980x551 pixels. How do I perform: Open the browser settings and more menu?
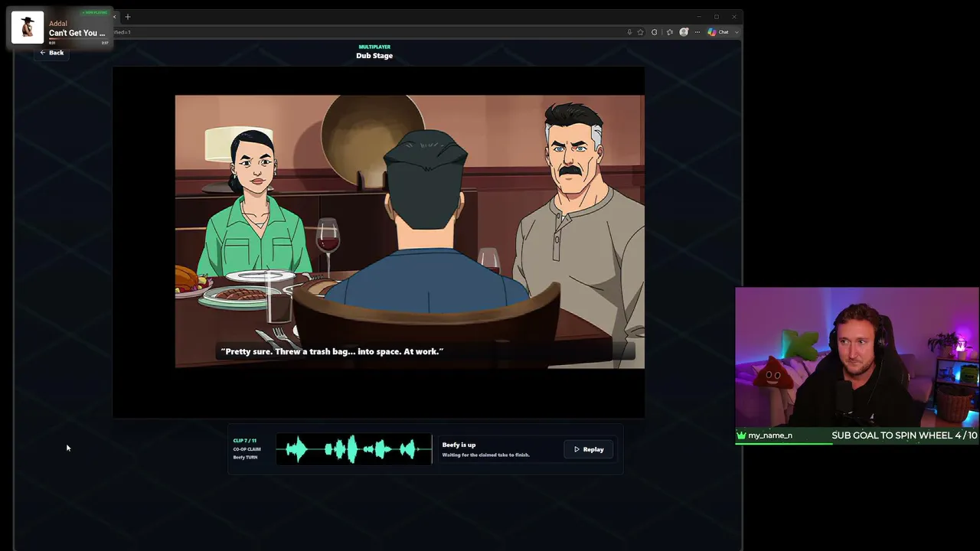pos(697,32)
